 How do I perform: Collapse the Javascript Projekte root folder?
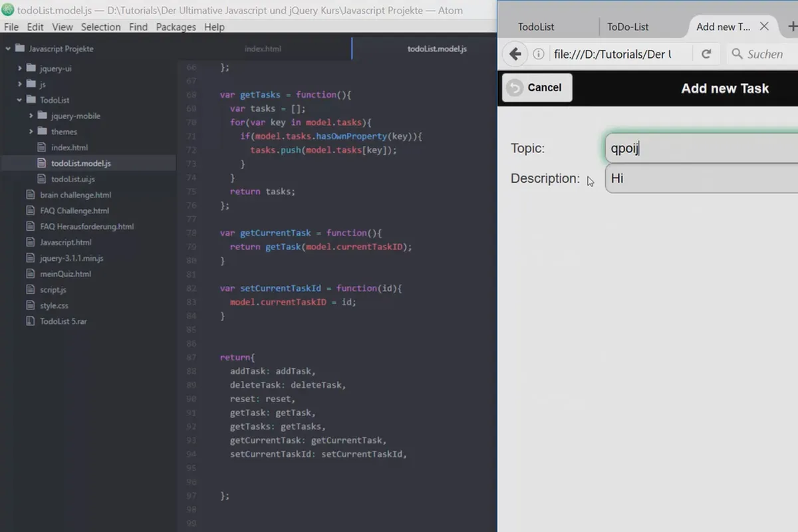[x=8, y=49]
